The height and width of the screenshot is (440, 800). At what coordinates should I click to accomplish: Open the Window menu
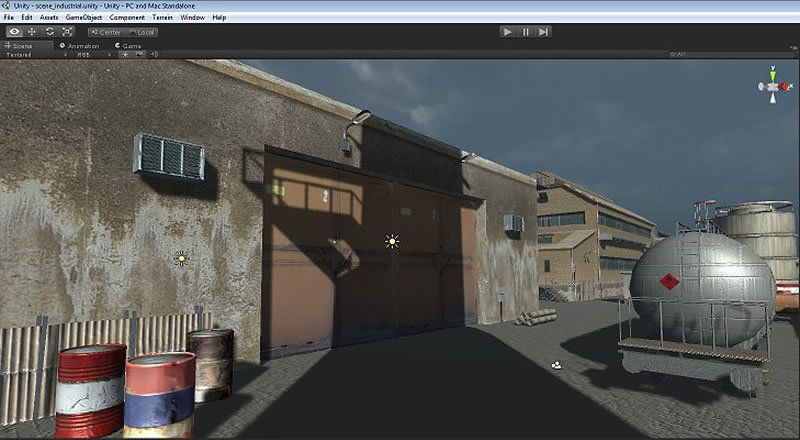click(x=192, y=17)
